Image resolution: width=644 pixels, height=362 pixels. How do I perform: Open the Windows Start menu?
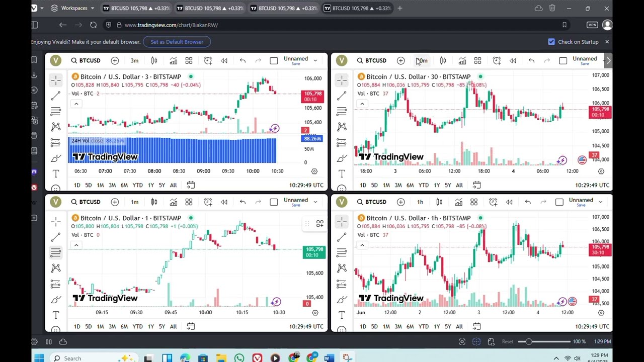coord(39,358)
